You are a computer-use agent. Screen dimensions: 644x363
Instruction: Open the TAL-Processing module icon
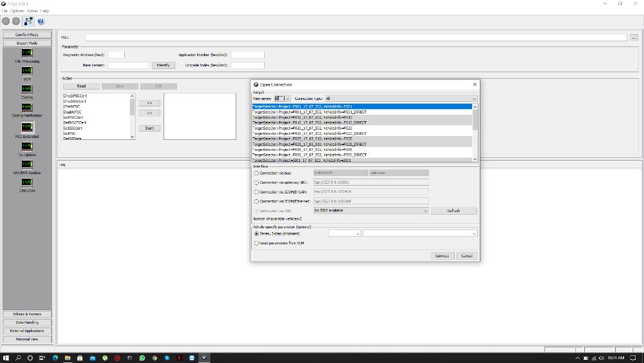[27, 53]
